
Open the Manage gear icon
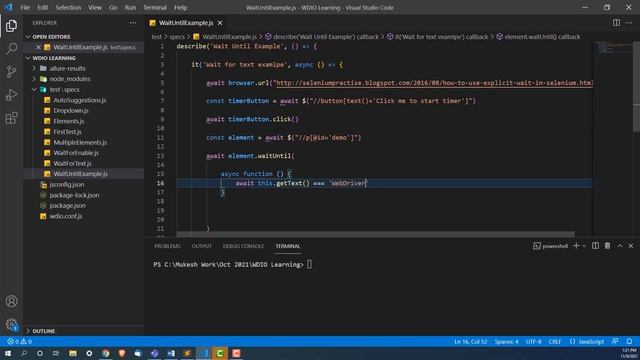(11, 324)
